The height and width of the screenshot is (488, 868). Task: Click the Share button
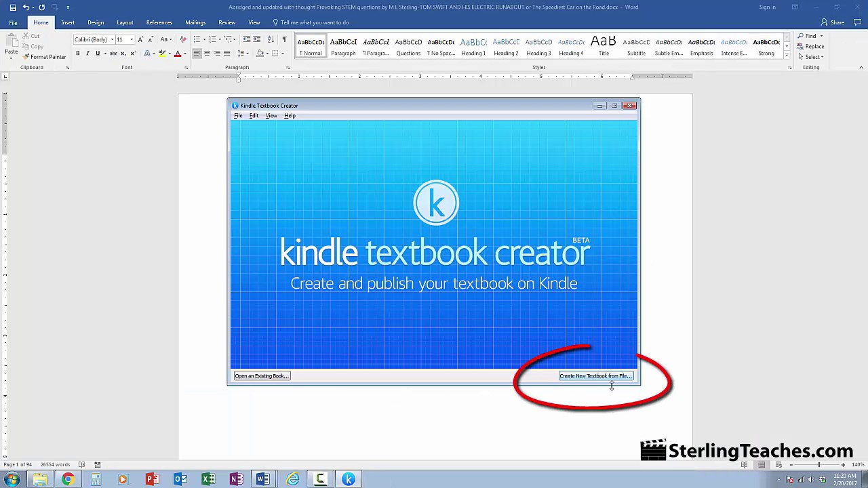pyautogui.click(x=833, y=22)
